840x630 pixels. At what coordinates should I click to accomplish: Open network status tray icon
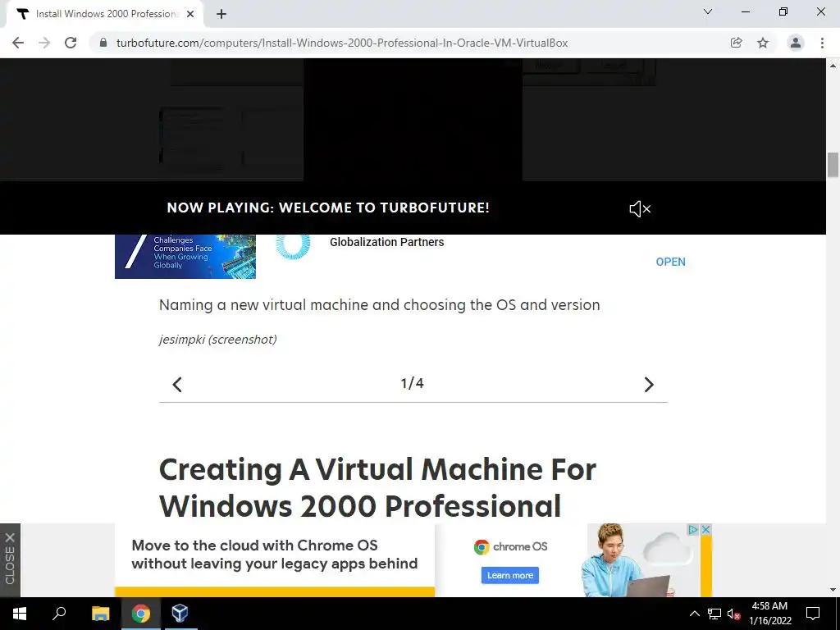coord(714,614)
